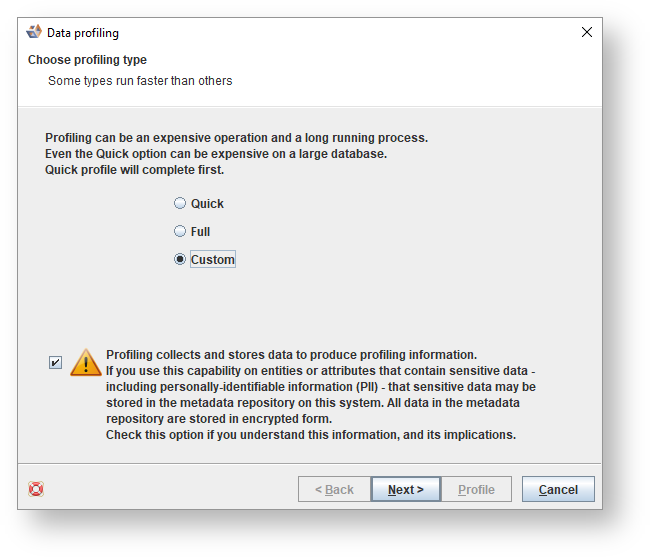Click the Data profiling app icon in title bar
The image size is (651, 558).
(x=34, y=32)
